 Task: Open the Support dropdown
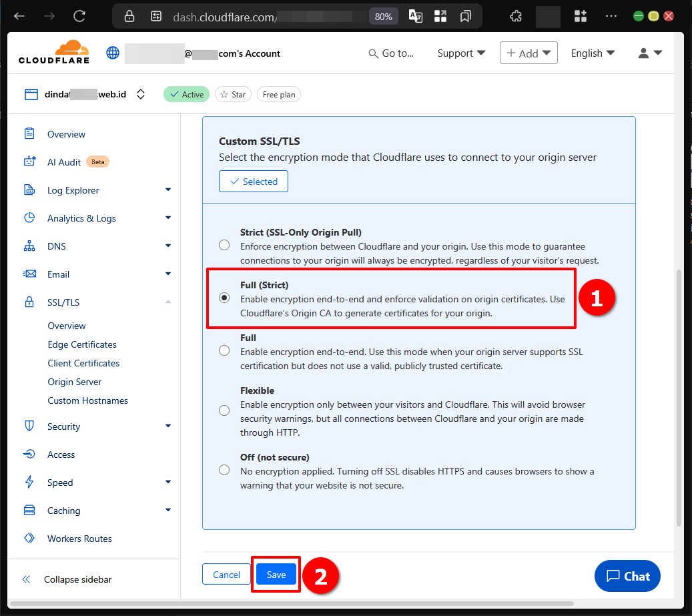(x=461, y=53)
